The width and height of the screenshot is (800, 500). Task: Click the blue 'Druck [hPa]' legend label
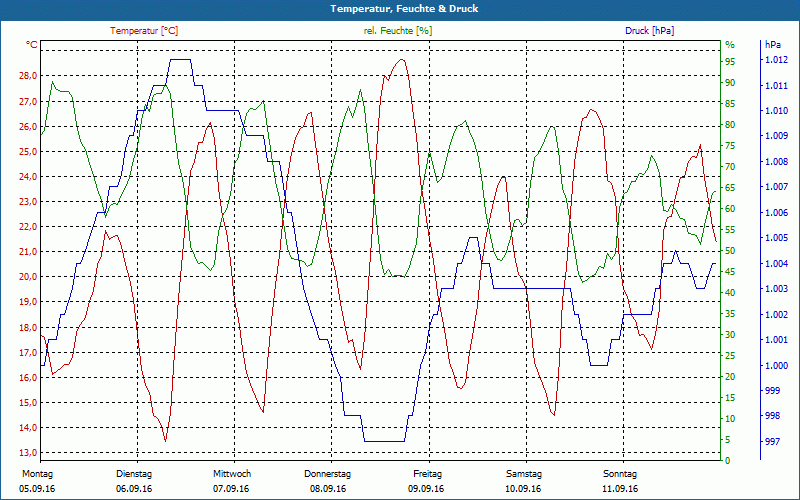649,31
